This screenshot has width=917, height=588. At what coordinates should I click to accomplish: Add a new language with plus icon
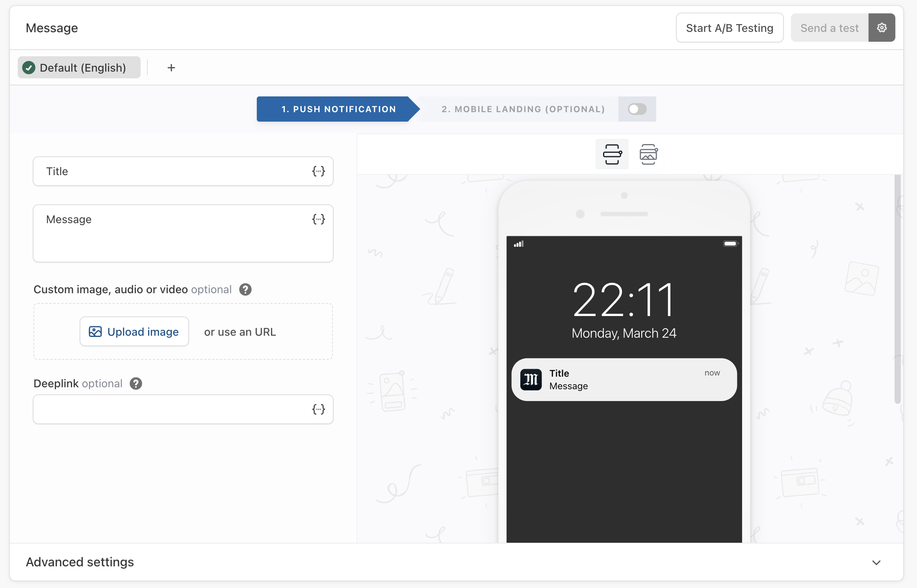point(171,68)
